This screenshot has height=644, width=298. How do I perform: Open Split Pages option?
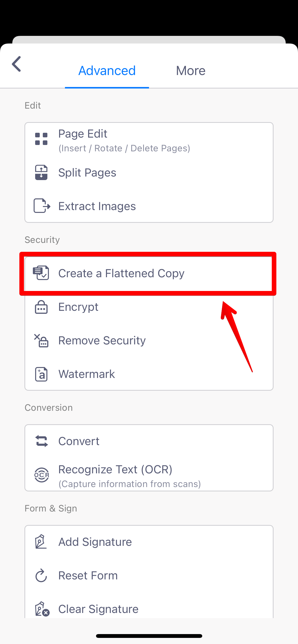pyautogui.click(x=149, y=172)
